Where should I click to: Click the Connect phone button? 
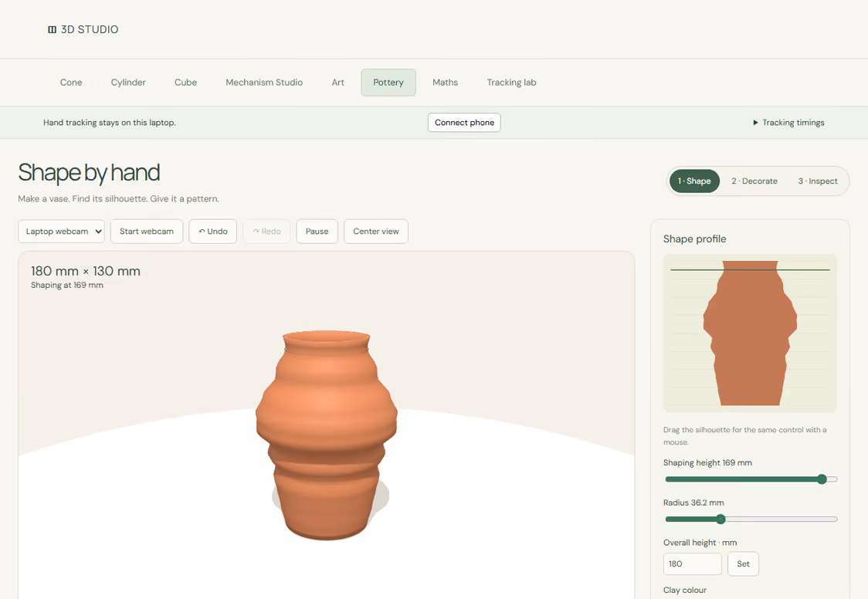464,122
